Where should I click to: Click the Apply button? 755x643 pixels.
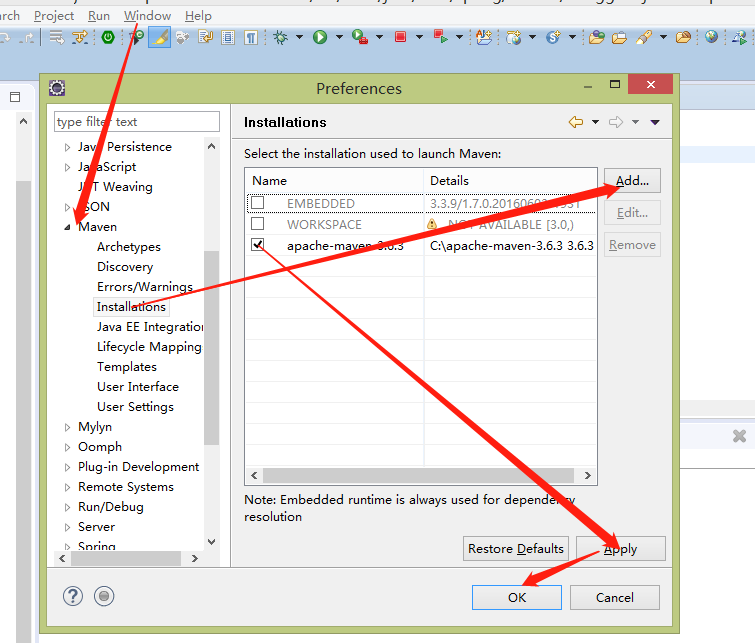(621, 549)
